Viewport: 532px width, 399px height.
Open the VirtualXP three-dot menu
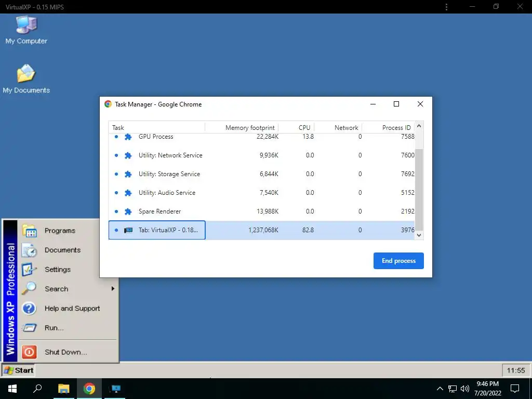click(446, 7)
